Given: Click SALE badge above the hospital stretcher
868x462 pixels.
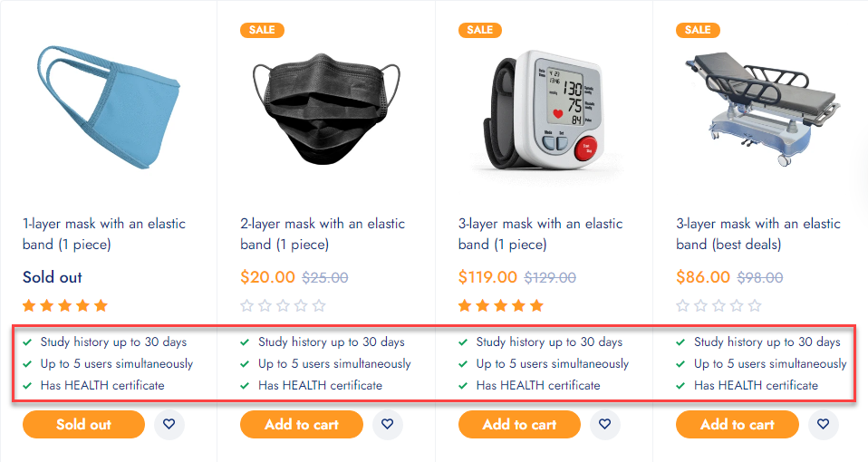Looking at the screenshot, I should coord(698,30).
